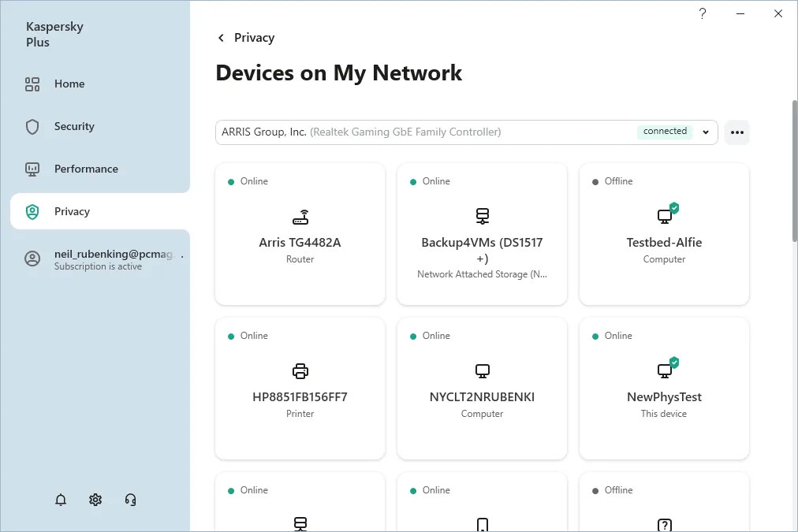Select the ARRIS Group network combo box

click(466, 132)
